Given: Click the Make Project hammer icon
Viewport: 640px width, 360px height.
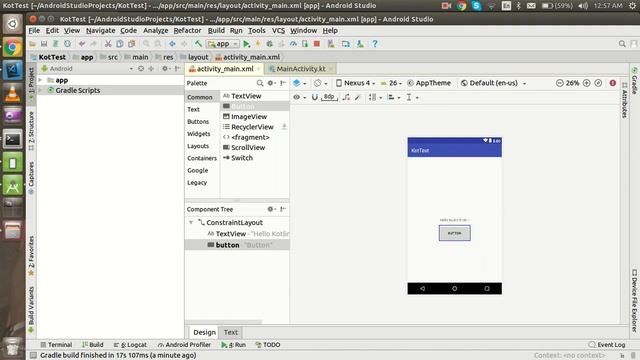Looking at the screenshot, I should (x=198, y=44).
